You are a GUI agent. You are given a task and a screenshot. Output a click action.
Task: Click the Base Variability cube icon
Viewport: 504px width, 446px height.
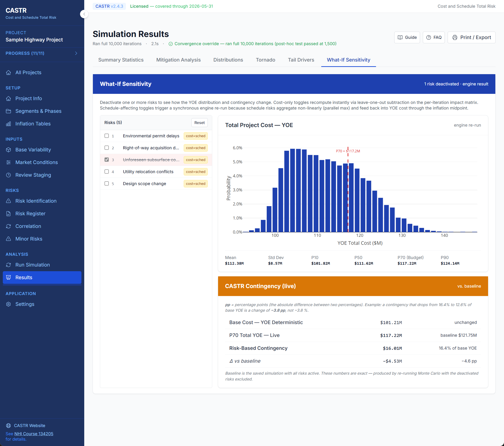tap(8, 150)
